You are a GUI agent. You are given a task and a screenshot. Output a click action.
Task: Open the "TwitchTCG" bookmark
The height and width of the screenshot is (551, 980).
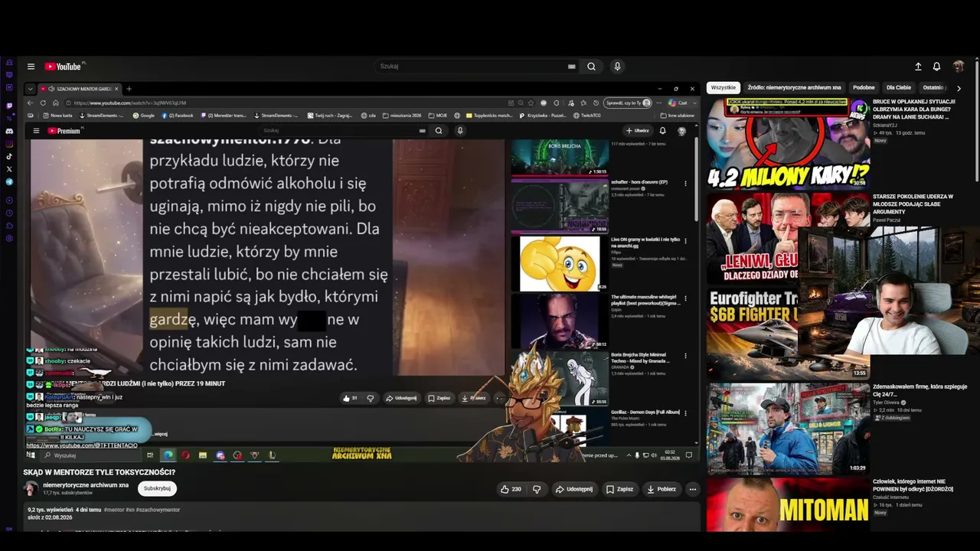point(586,116)
